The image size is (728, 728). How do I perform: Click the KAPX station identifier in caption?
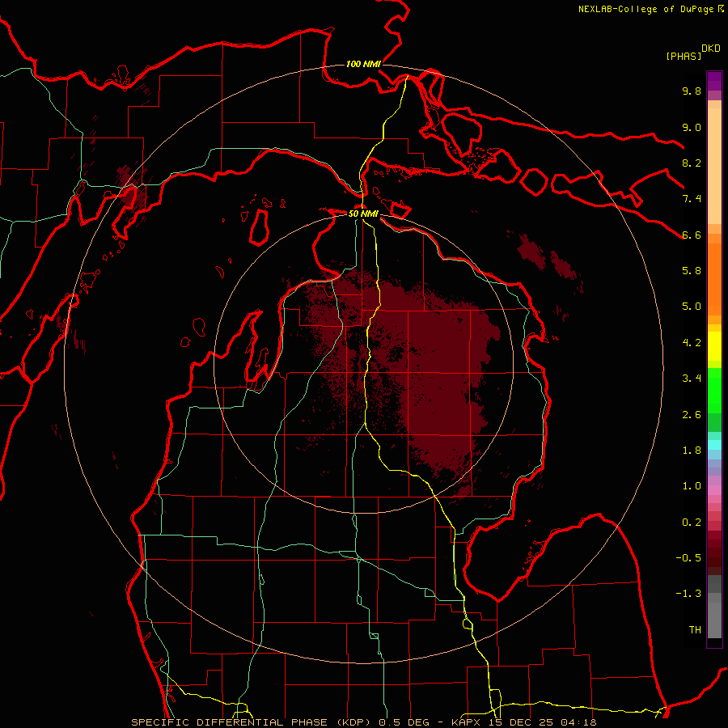coord(466,722)
